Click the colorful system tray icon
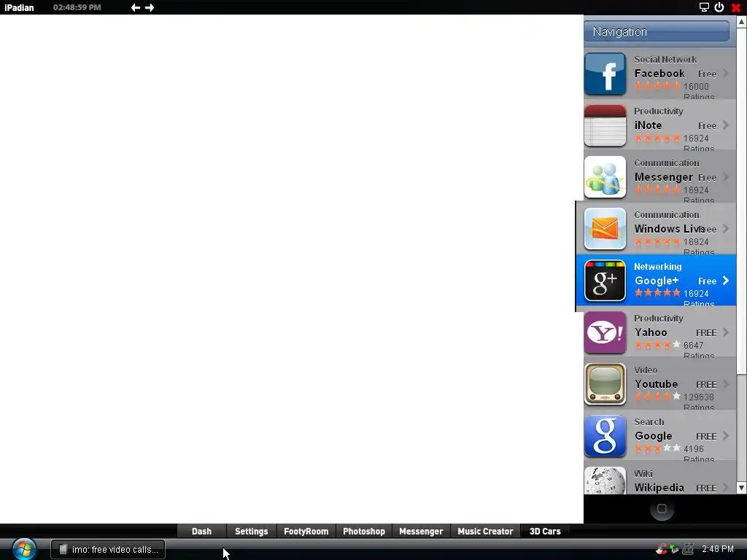 [x=661, y=549]
